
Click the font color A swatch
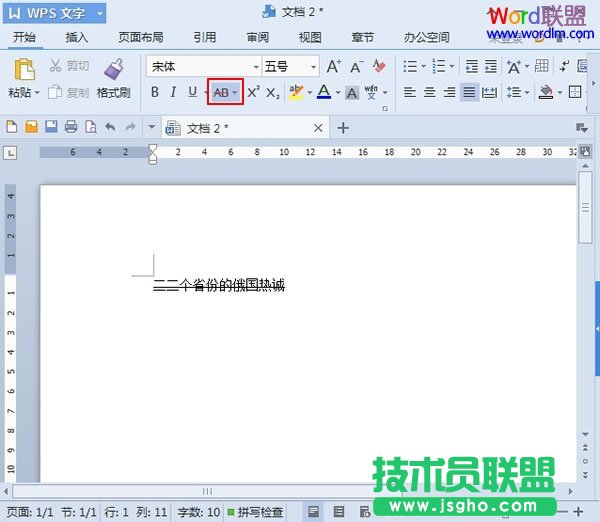point(323,93)
